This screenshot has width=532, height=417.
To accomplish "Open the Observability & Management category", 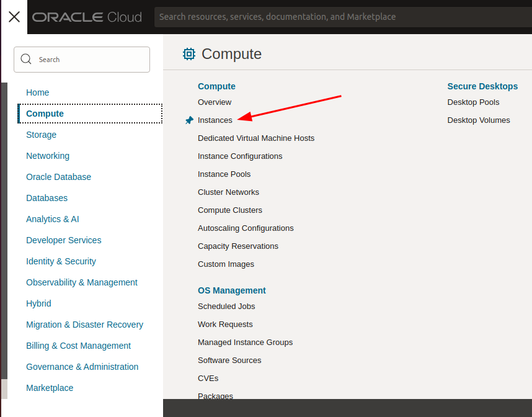I will [x=82, y=282].
